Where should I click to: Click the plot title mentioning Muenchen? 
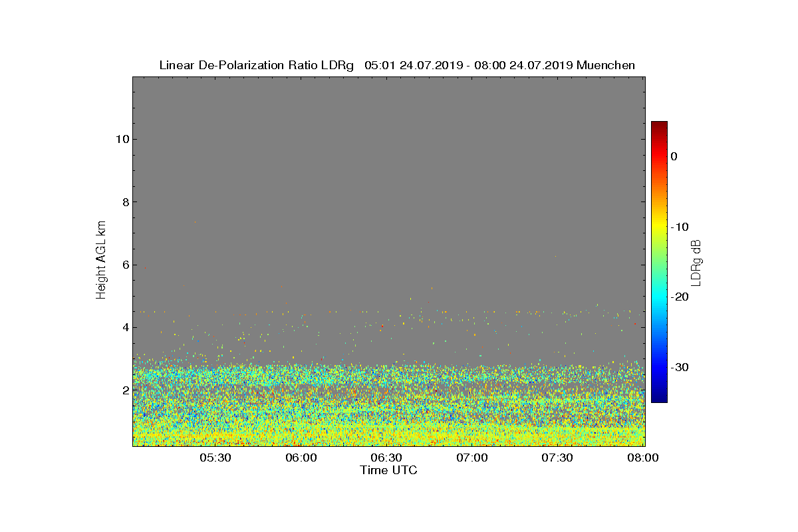(397, 65)
